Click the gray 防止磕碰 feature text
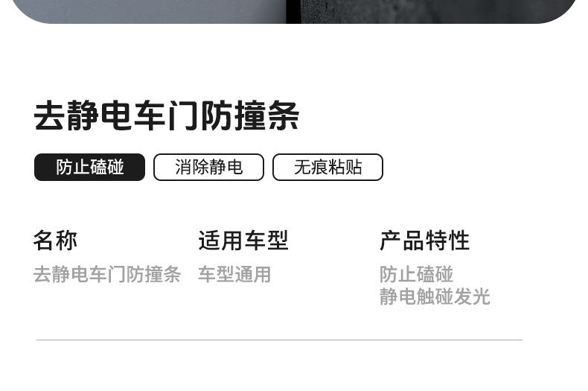Screen dimensions: 588x391 416,274
